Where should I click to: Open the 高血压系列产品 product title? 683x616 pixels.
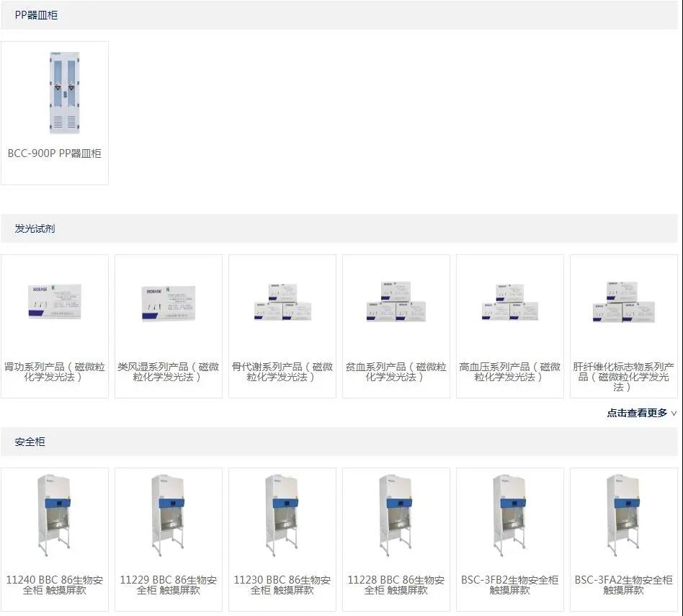[509, 372]
